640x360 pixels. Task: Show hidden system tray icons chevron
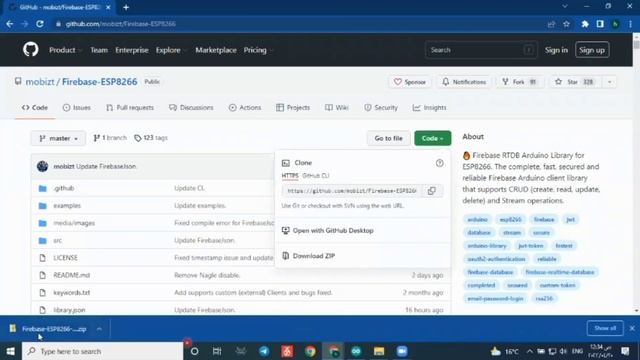tap(529, 351)
